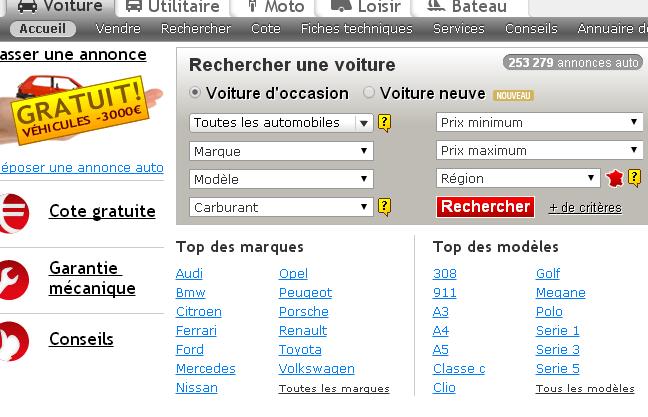Click the help icon beside Toutes les automobiles

[384, 123]
